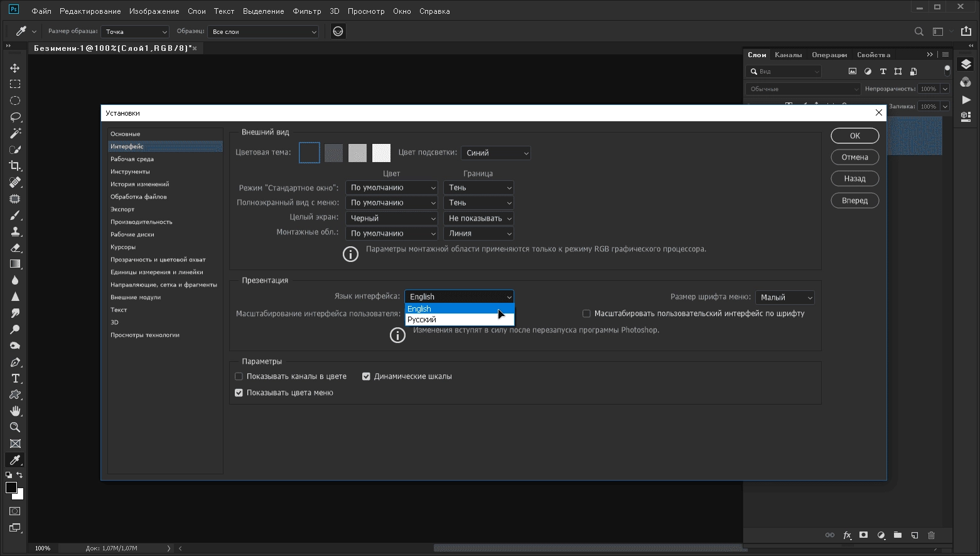Create a new group folder icon

tap(898, 535)
